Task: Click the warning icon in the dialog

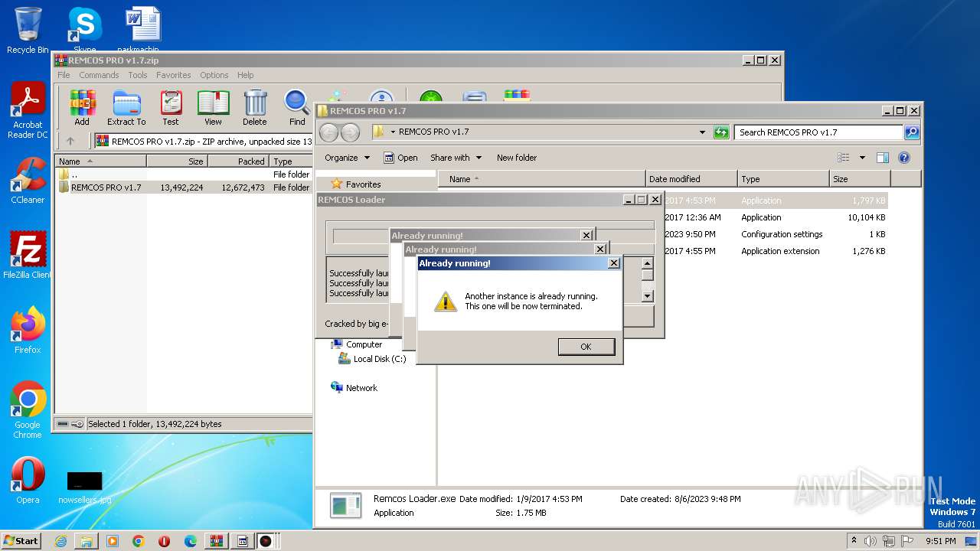Action: 446,302
